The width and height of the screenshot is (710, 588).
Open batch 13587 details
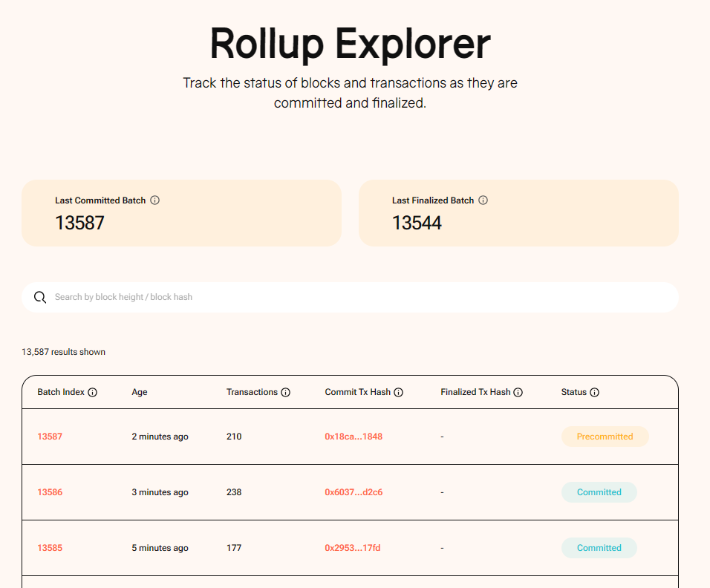[50, 437]
